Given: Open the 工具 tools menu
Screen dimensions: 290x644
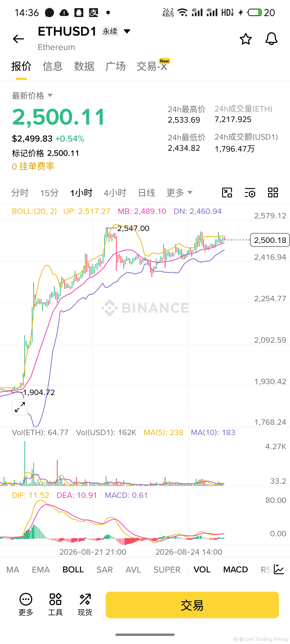Looking at the screenshot, I should [55, 605].
